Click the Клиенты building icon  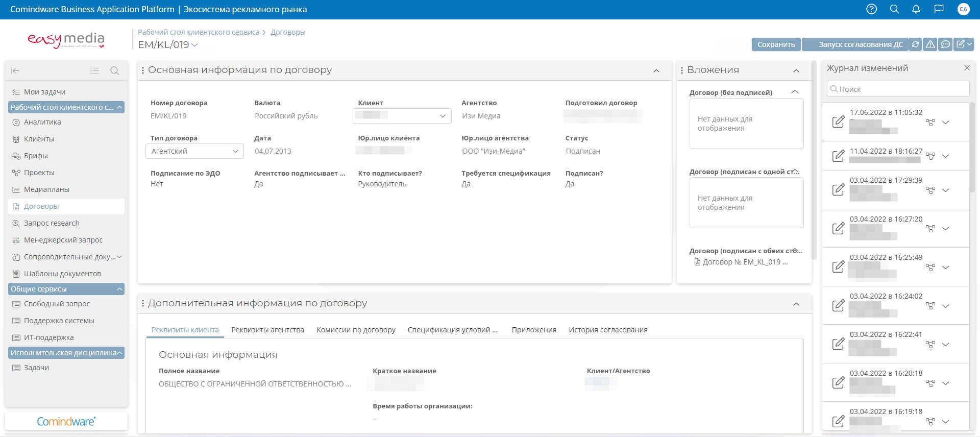coord(16,139)
